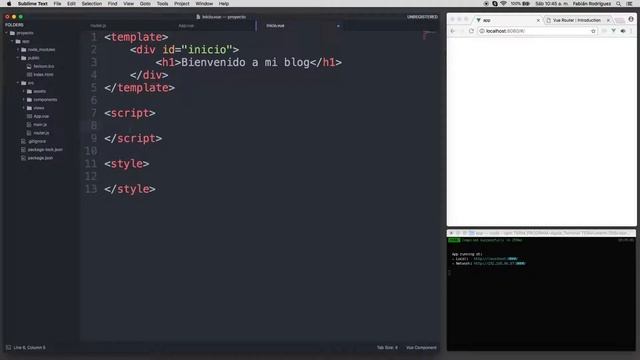Viewport: 640px width, 360px height.
Task: Bookmark the page with star icon
Action: click(593, 31)
